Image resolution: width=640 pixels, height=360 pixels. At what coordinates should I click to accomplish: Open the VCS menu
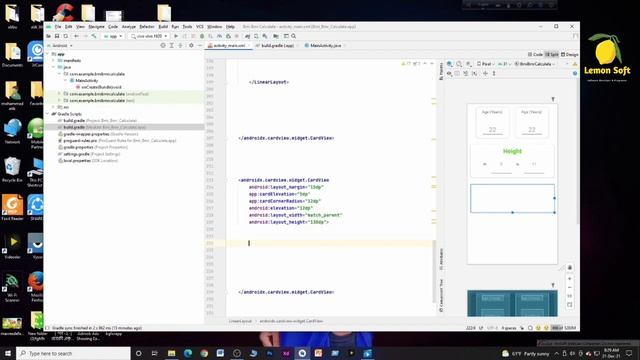[x=200, y=27]
